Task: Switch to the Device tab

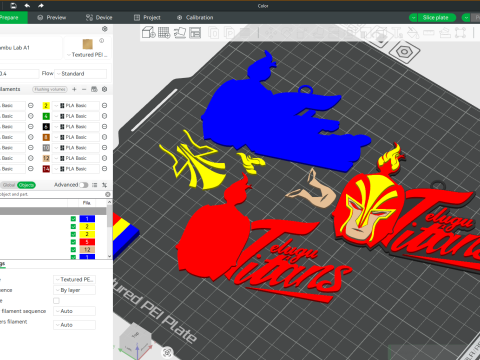Action: click(x=99, y=18)
